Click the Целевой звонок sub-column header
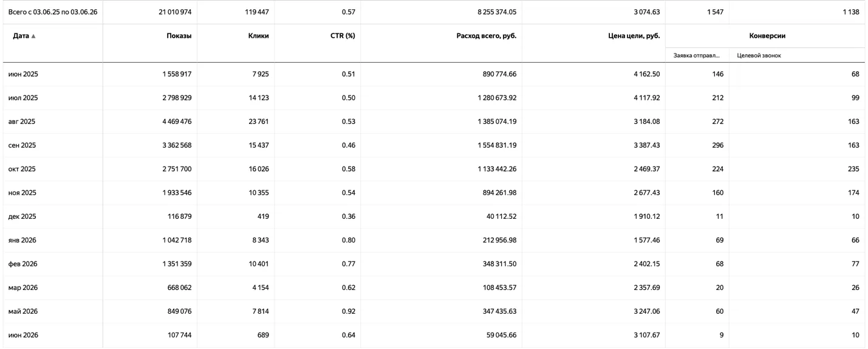This screenshot has height=349, width=868. 759,55
